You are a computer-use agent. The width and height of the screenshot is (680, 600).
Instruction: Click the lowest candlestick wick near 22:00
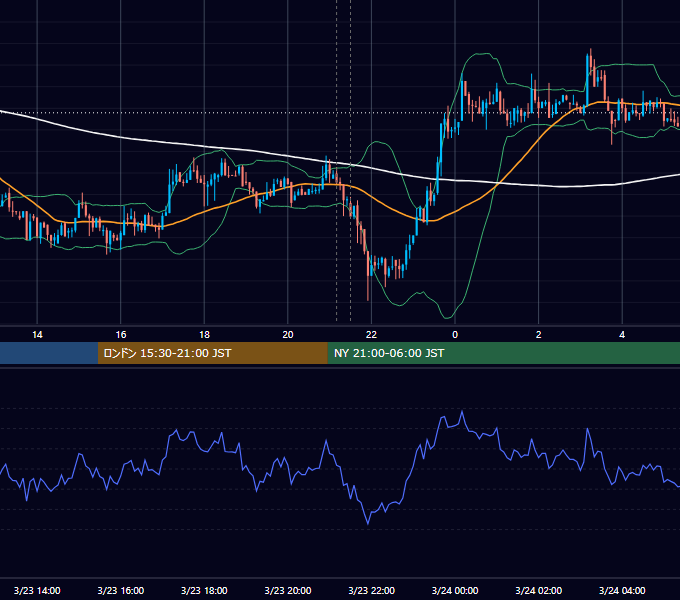(368, 286)
